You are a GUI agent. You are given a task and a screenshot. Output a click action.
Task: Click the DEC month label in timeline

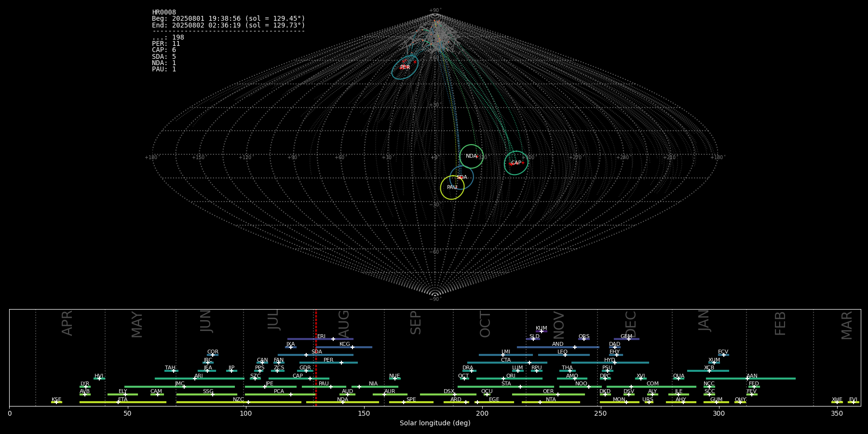(631, 324)
